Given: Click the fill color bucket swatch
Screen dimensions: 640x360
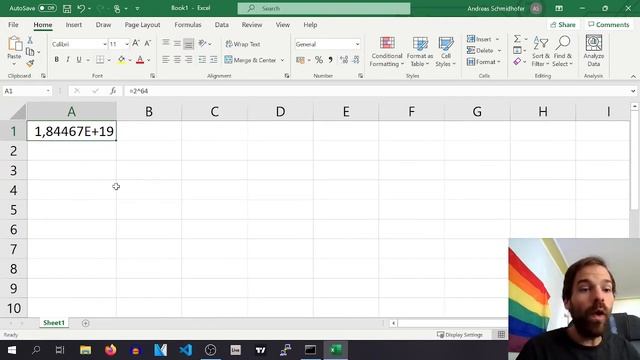Looking at the screenshot, I should [x=121, y=60].
